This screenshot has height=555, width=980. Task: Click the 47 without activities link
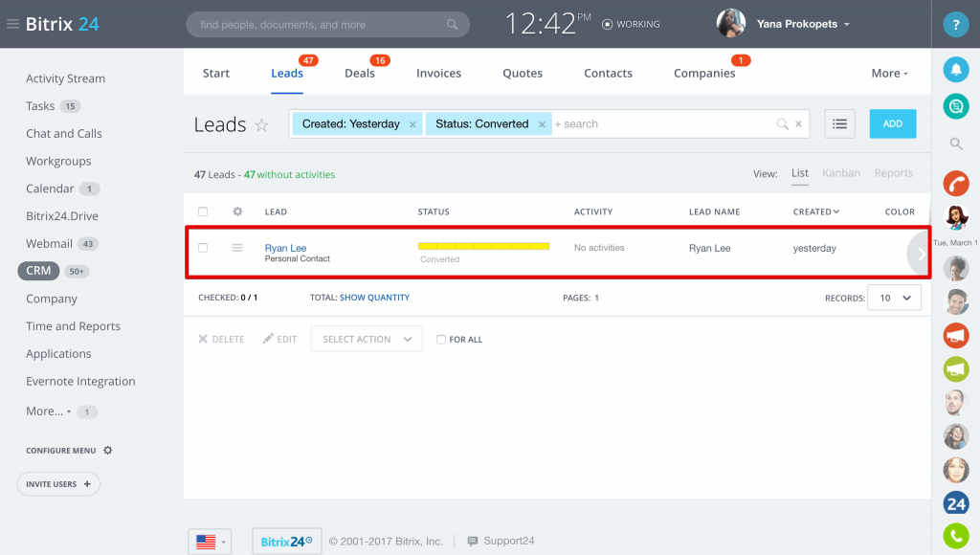[x=289, y=174]
